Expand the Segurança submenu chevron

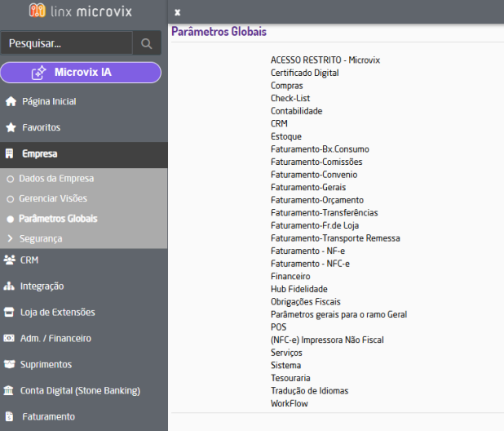coord(11,239)
